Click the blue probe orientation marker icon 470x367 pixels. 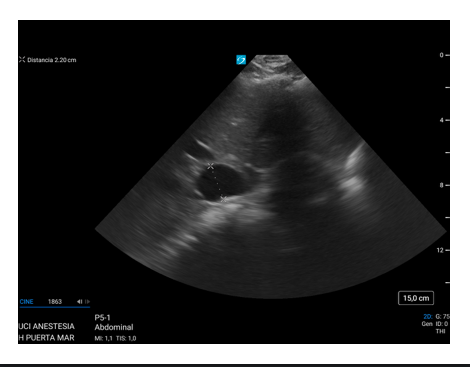[241, 60]
